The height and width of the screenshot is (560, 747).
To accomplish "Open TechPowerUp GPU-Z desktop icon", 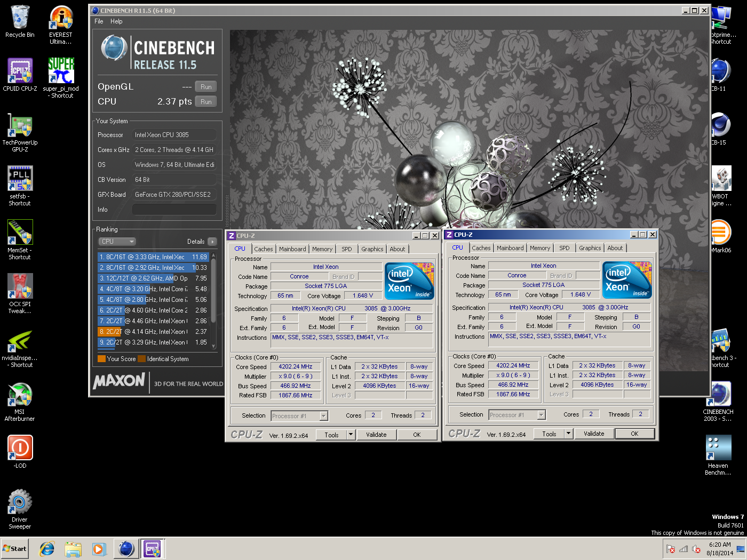I will pyautogui.click(x=20, y=132).
